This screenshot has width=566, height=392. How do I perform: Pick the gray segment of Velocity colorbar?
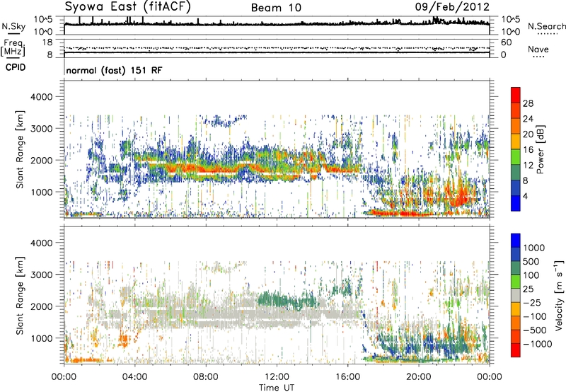coord(516,295)
